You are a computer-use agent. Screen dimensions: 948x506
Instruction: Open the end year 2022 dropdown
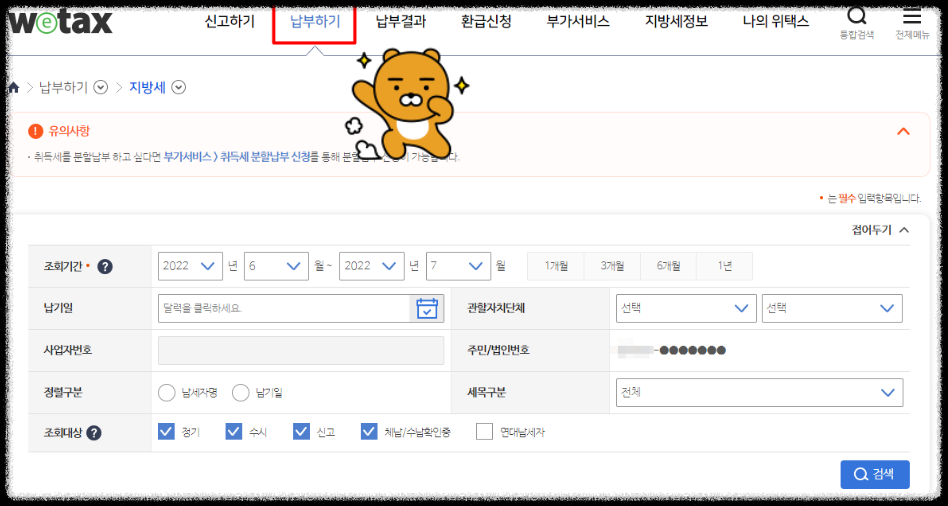372,266
